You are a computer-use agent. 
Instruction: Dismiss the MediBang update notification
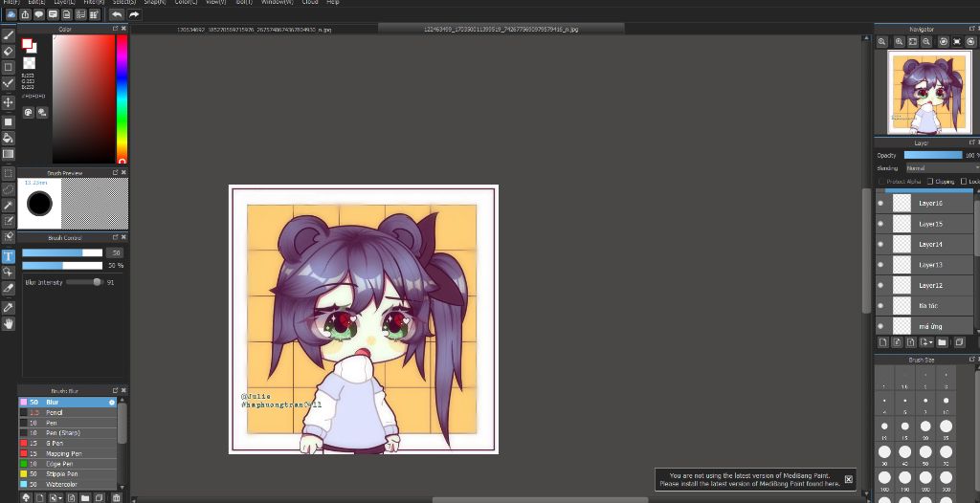click(848, 479)
